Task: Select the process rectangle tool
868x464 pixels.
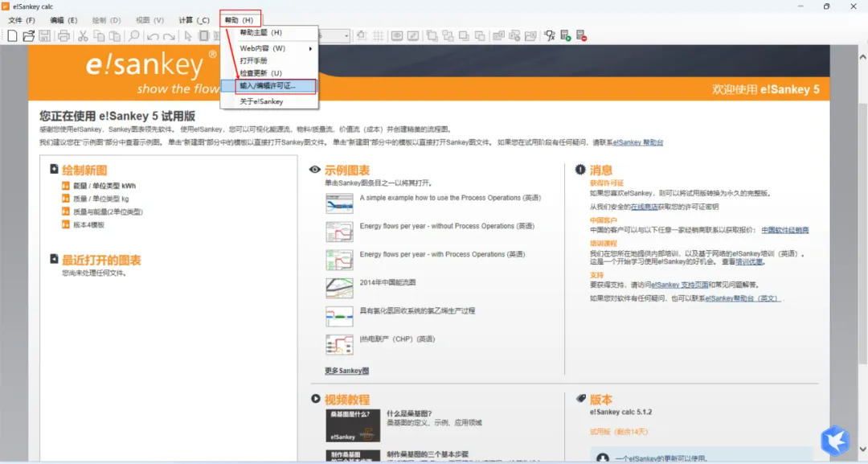Action: 203,36
